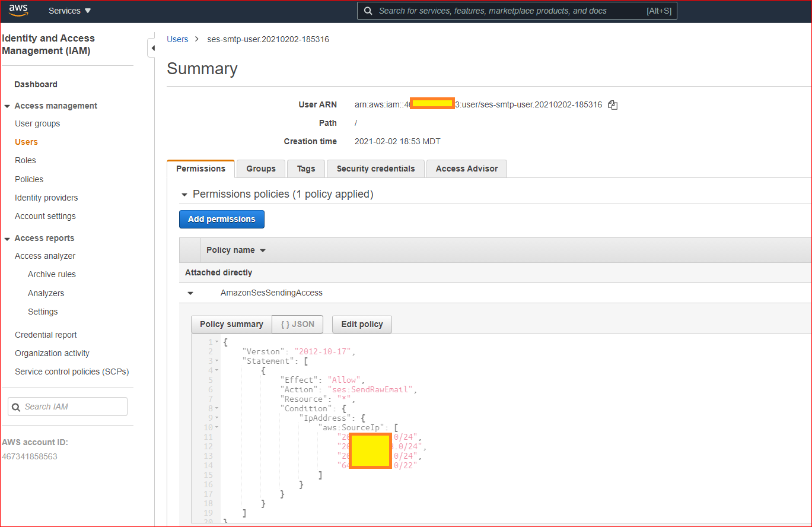Image resolution: width=812 pixels, height=527 pixels.
Task: Switch to the Security credentials tab
Action: tap(375, 169)
